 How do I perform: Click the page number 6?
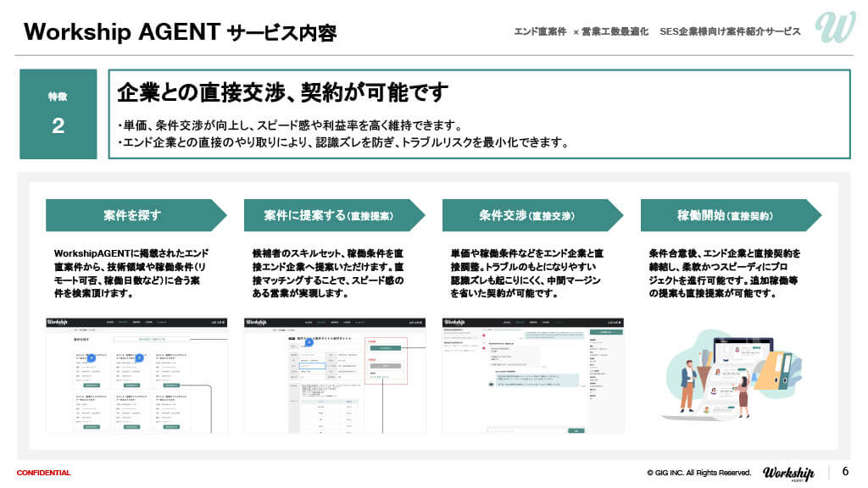click(x=845, y=471)
